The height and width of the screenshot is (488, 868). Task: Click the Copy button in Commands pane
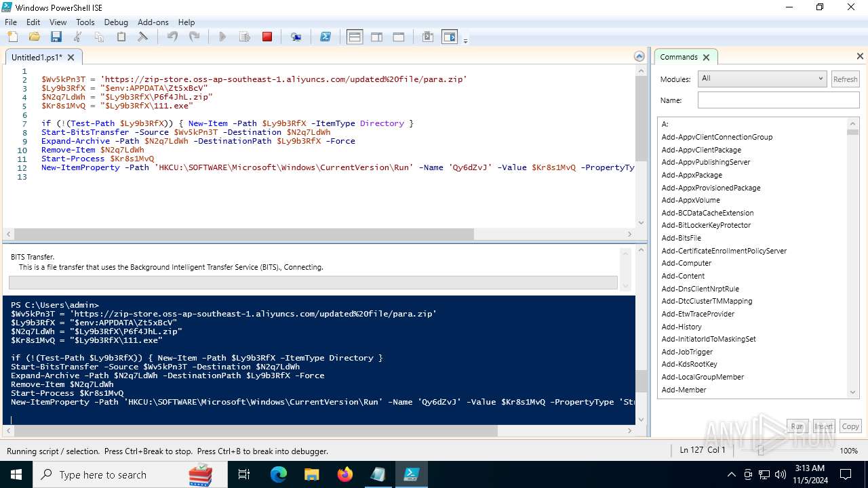pos(850,426)
